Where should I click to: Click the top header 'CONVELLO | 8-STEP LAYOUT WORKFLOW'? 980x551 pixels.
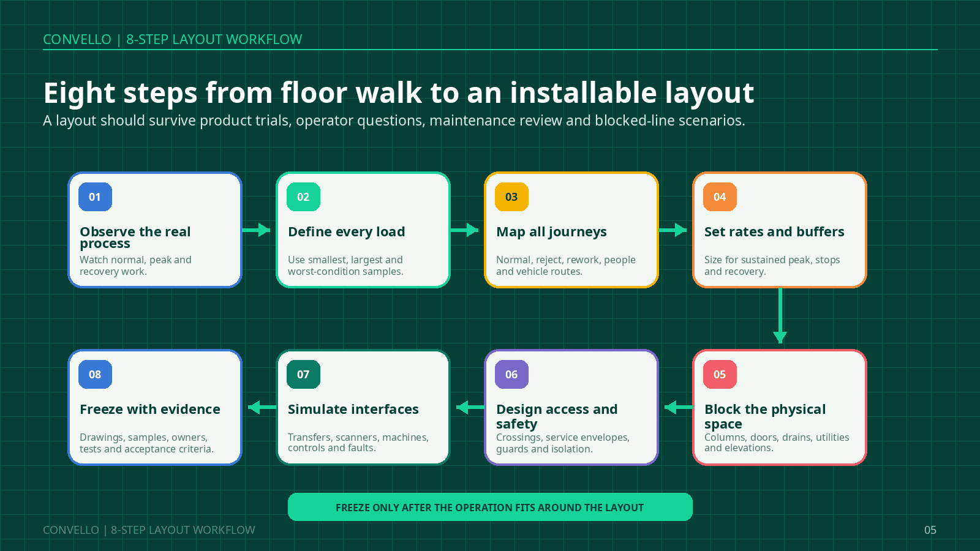pos(172,39)
